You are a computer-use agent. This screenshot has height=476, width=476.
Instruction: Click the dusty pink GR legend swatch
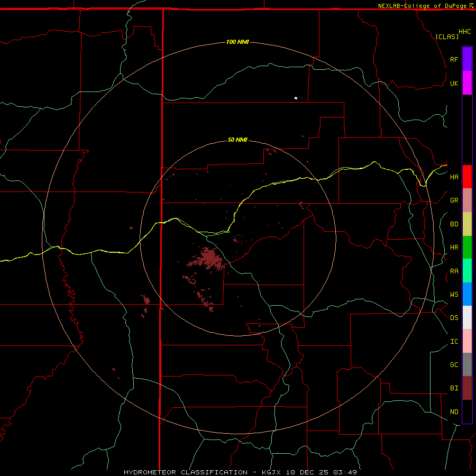pyautogui.click(x=467, y=200)
